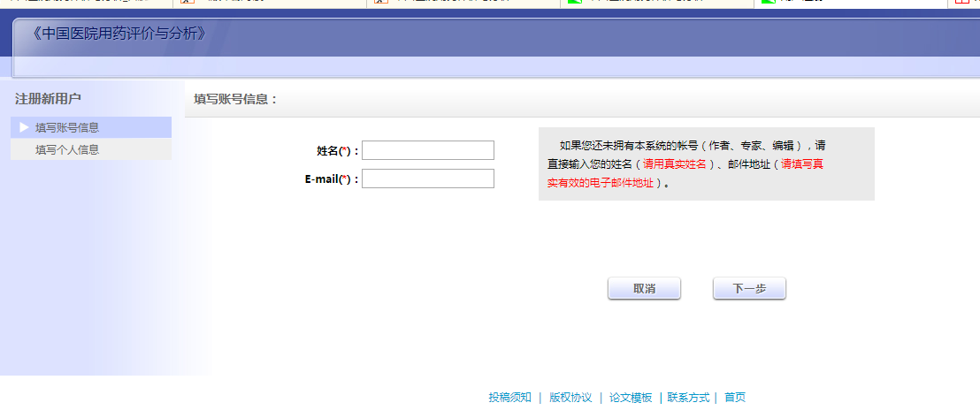Click the 姓名 text input field
This screenshot has width=980, height=418.
pos(427,150)
